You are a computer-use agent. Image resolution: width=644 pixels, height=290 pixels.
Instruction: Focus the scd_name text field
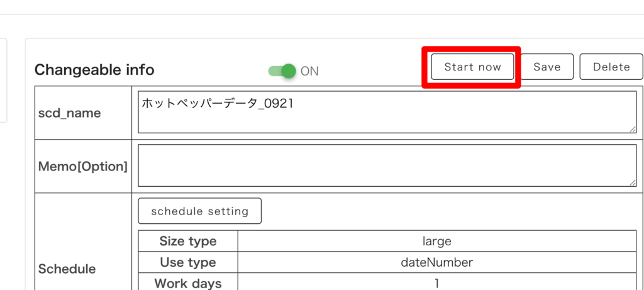click(387, 112)
